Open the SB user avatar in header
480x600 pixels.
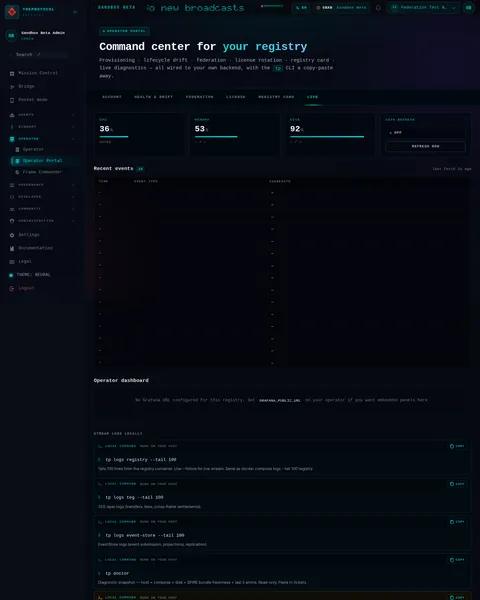pyautogui.click(x=469, y=8)
